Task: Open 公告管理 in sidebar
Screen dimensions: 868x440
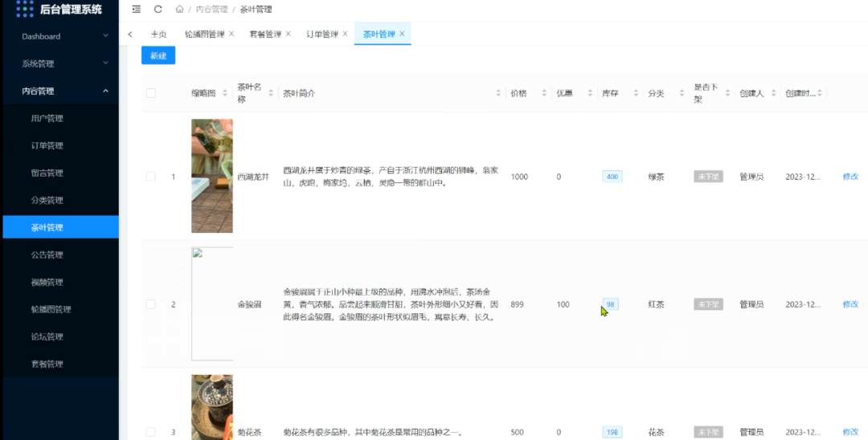Action: point(61,255)
